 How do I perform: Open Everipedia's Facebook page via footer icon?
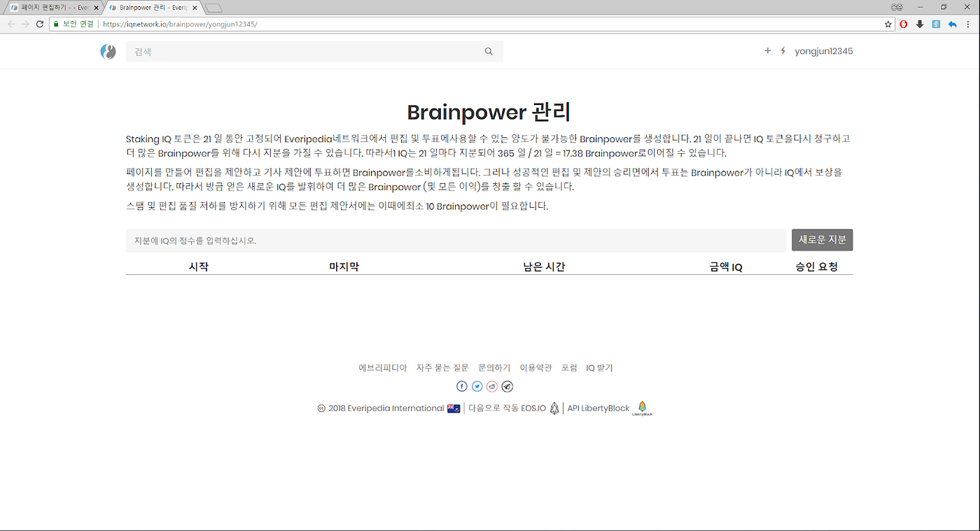pyautogui.click(x=462, y=385)
